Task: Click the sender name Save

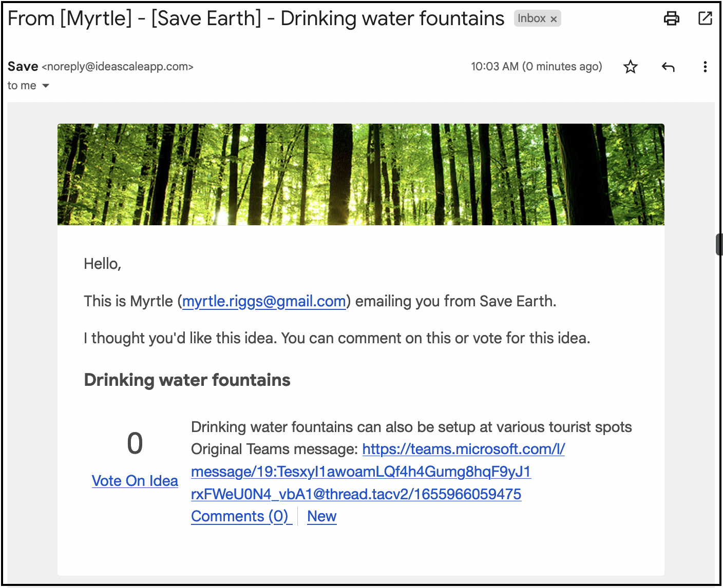Action: 23,67
